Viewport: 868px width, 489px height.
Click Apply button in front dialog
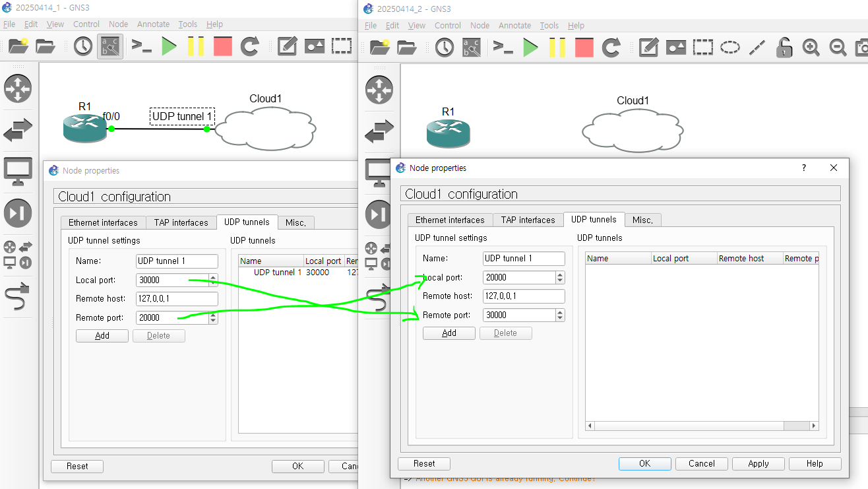coord(759,464)
